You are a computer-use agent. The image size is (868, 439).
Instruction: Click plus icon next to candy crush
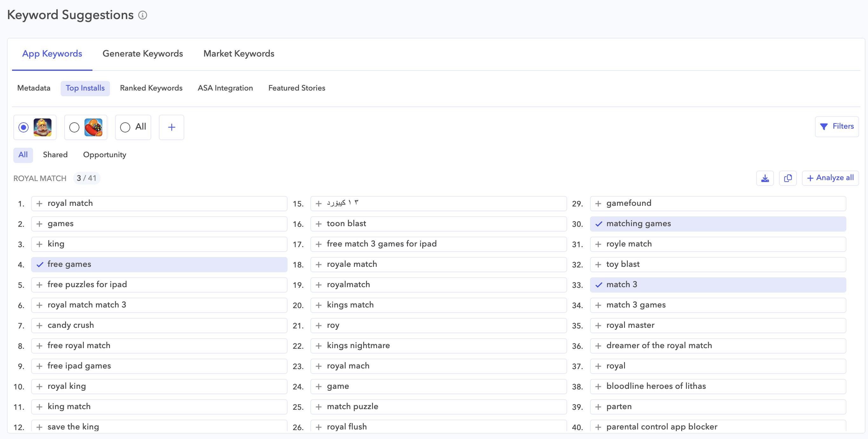pyautogui.click(x=39, y=326)
